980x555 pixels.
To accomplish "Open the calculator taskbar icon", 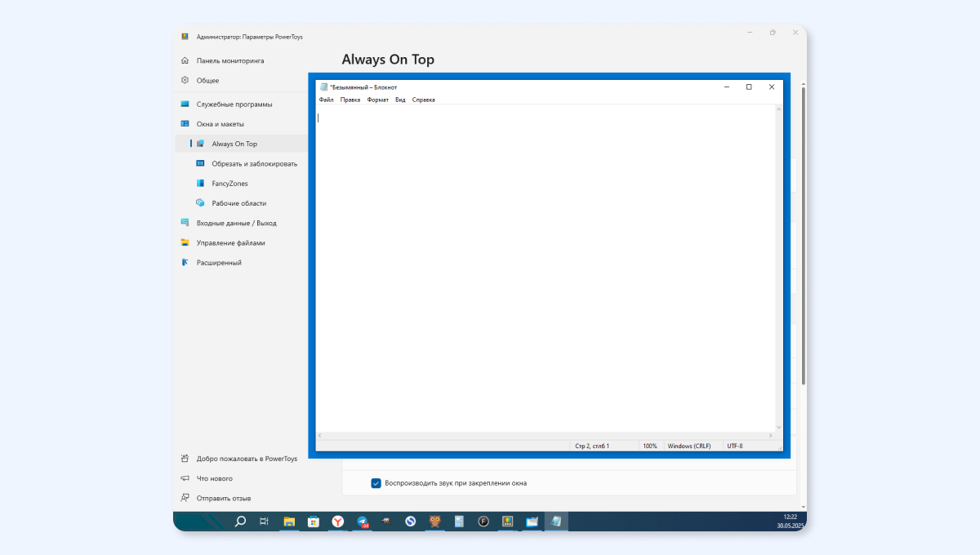I will pyautogui.click(x=459, y=521).
